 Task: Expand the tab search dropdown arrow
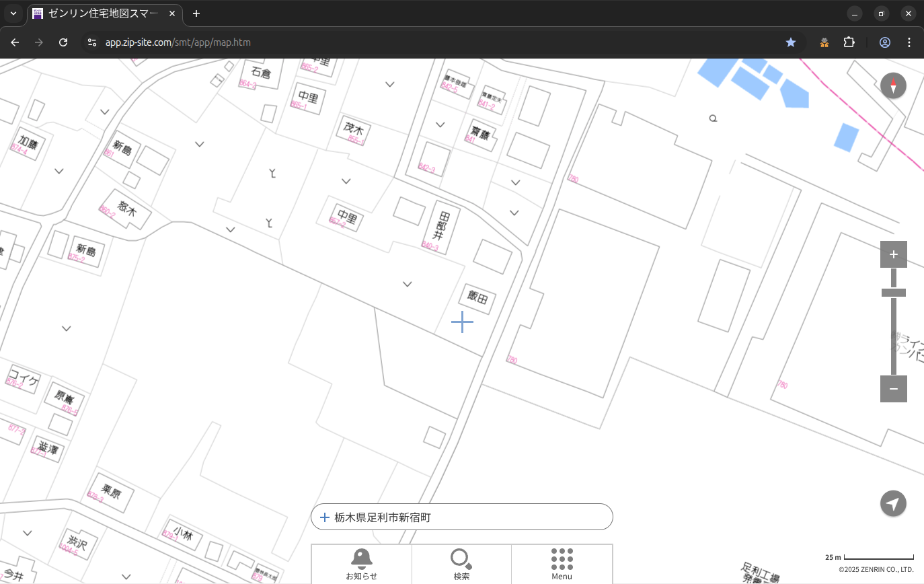[x=13, y=13]
